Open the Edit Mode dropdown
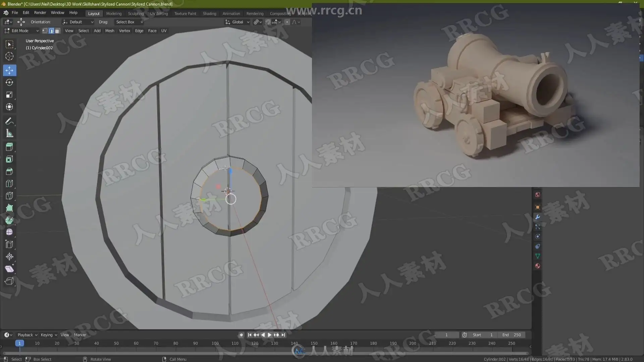Viewport: 644px width, 362px height. pos(22,31)
